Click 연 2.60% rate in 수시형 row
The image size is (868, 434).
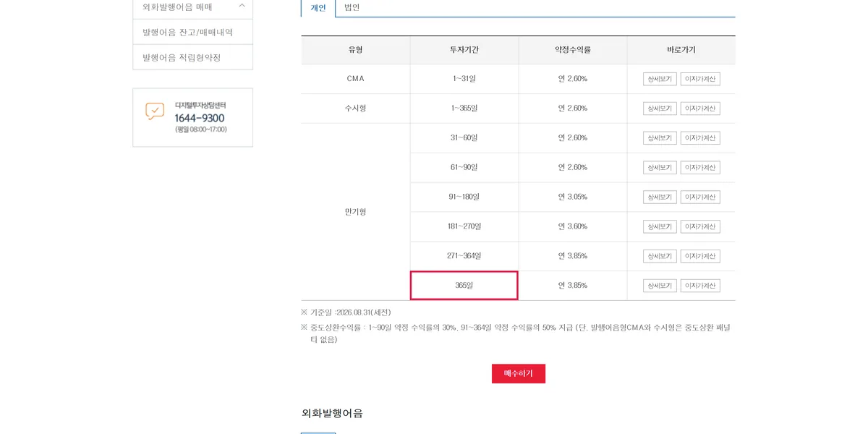pos(573,109)
